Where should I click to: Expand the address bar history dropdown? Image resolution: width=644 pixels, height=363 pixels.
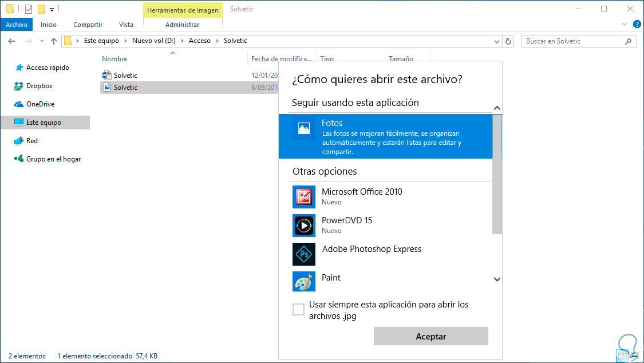tap(496, 41)
